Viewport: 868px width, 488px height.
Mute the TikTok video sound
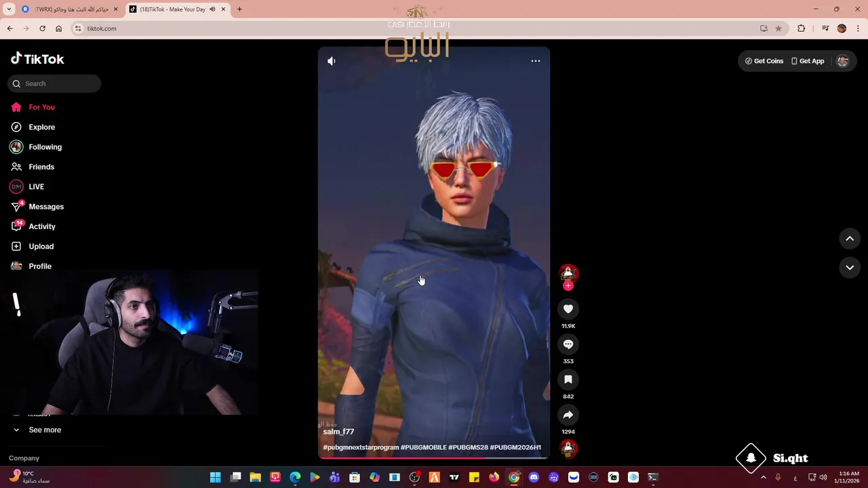(x=331, y=61)
